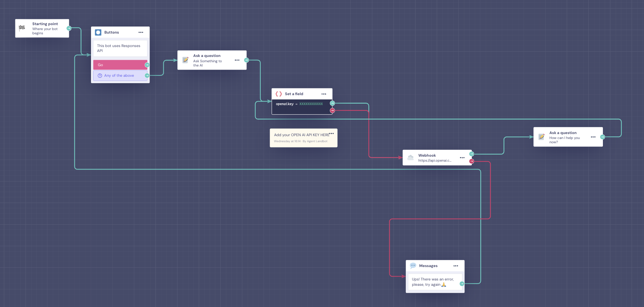Select the Webhook block title

[427, 155]
